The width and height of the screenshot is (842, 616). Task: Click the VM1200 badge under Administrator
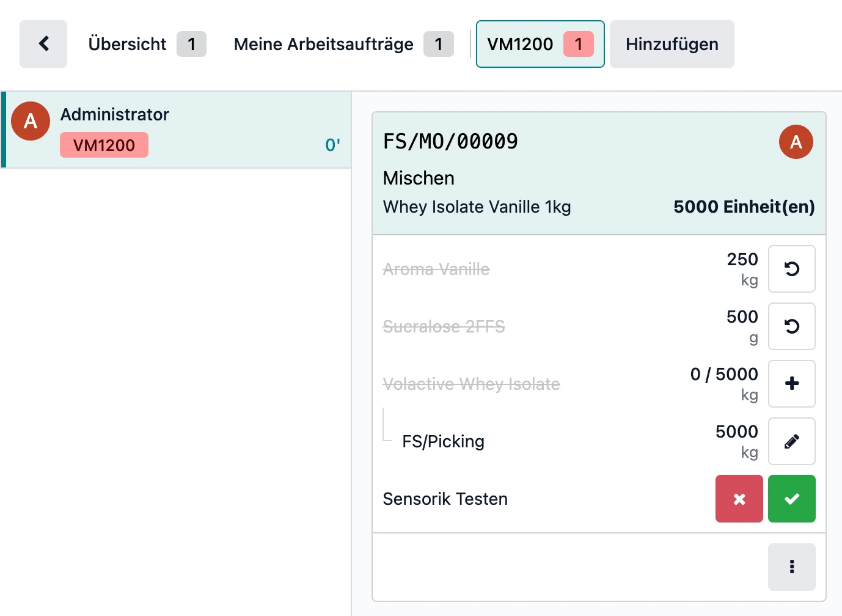(104, 145)
